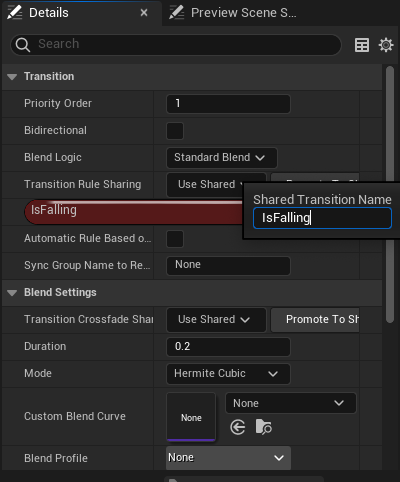Image resolution: width=400 pixels, height=482 pixels.
Task: Open the Mode Hermite Cubic dropdown
Action: coord(228,374)
